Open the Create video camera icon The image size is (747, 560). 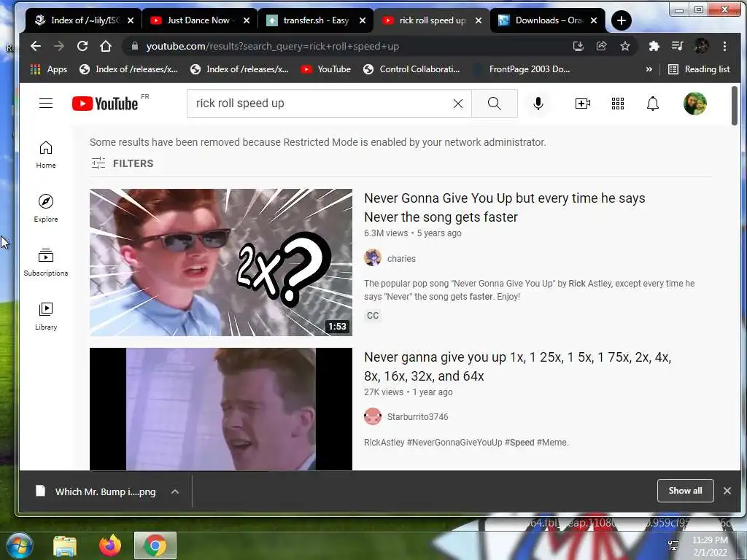coord(582,104)
